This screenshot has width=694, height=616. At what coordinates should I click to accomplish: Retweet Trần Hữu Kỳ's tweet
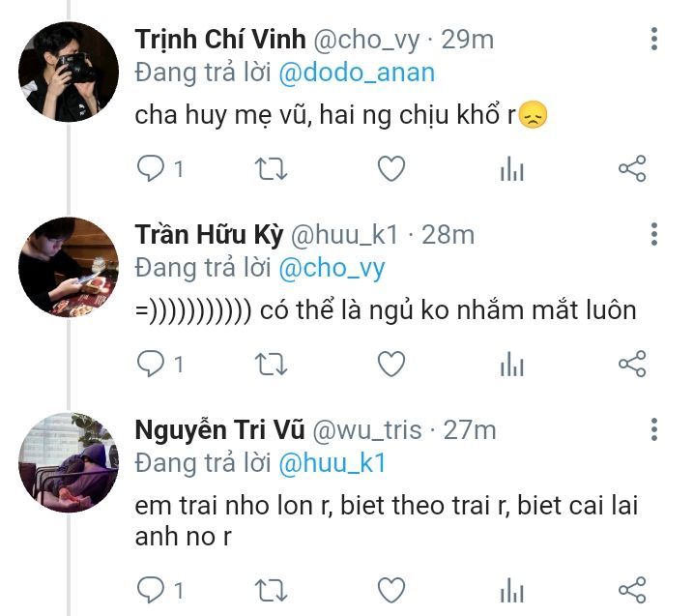pos(271,364)
